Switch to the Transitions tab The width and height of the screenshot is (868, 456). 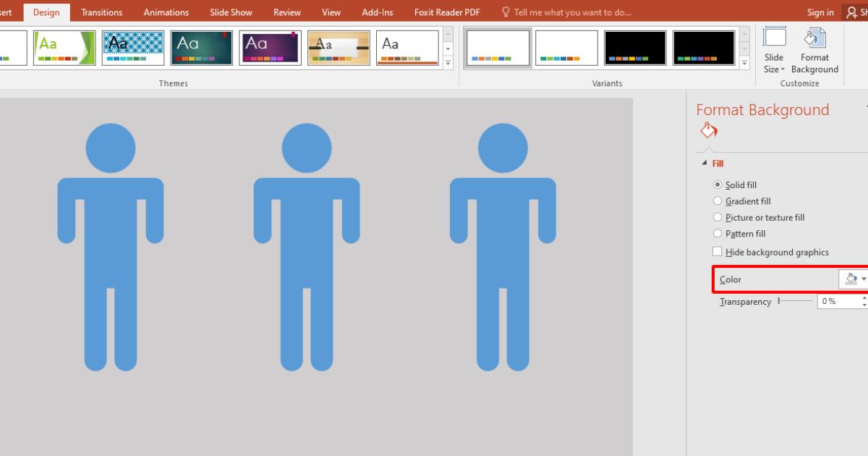tap(102, 12)
